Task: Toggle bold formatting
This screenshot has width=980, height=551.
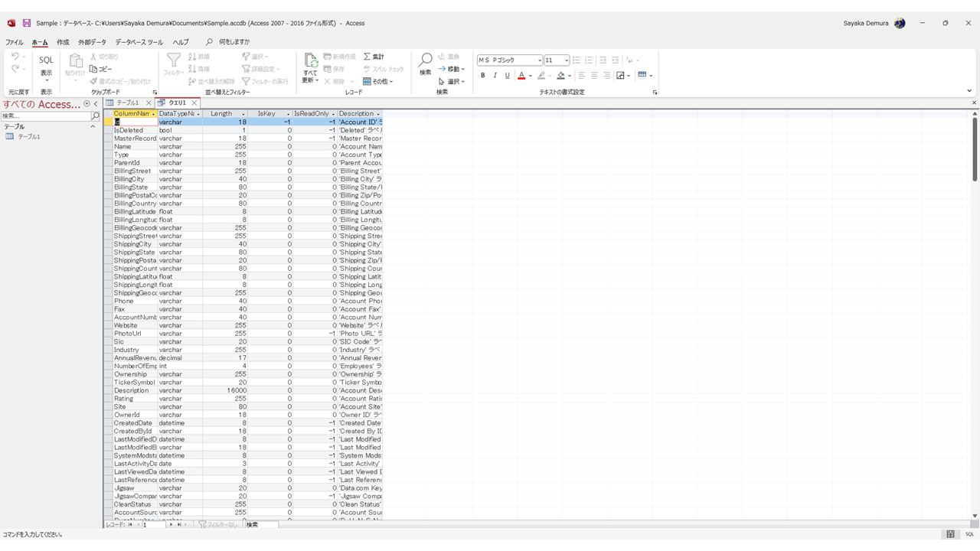Action: 483,75
